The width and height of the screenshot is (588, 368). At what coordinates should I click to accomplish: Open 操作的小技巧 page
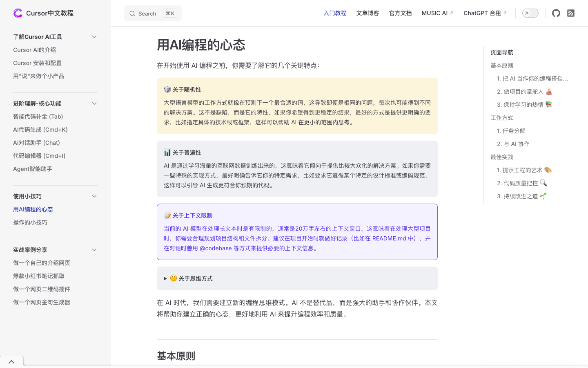(x=30, y=222)
